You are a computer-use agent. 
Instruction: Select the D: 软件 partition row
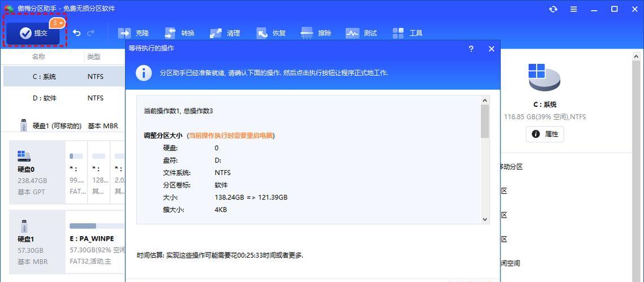pos(64,98)
